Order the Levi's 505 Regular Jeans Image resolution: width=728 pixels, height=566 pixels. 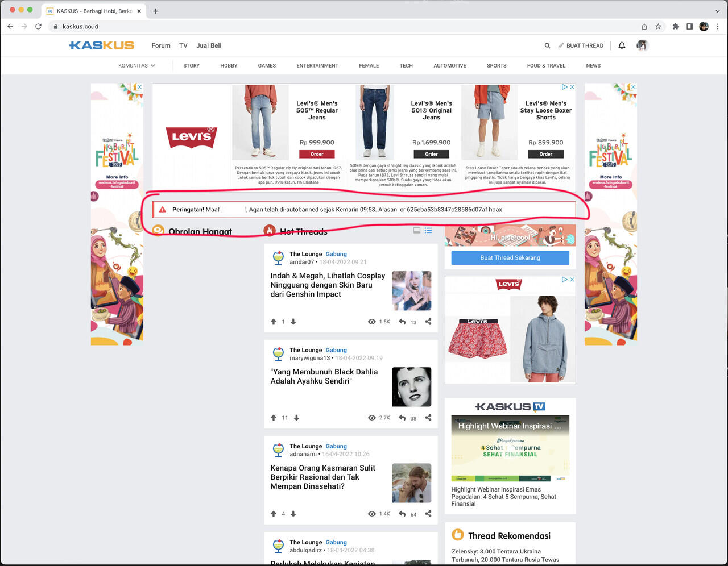coord(317,154)
